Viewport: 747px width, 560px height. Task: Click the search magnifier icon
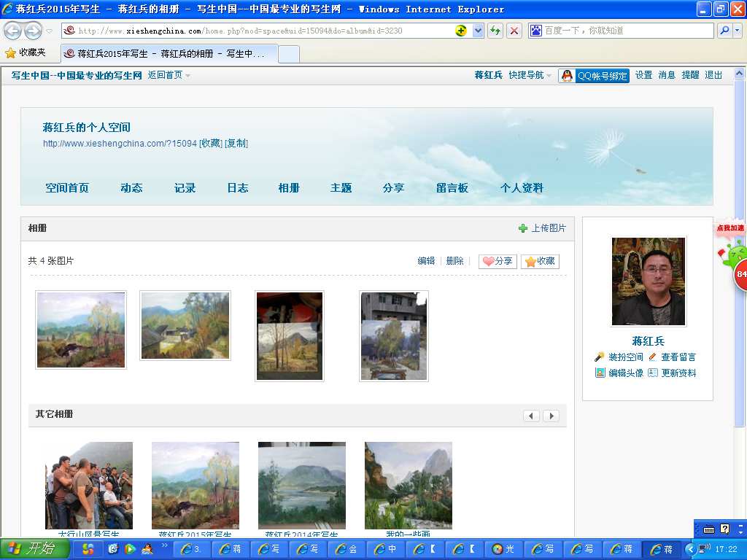pyautogui.click(x=724, y=31)
